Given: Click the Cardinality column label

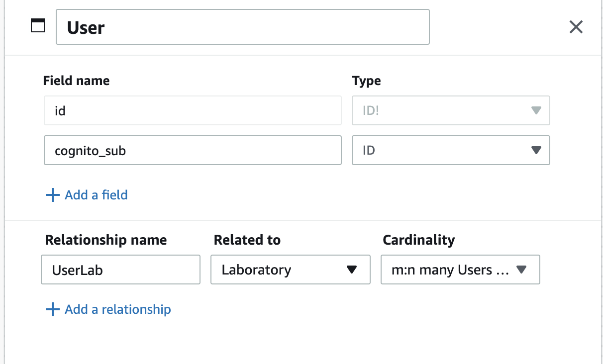Looking at the screenshot, I should [x=418, y=240].
